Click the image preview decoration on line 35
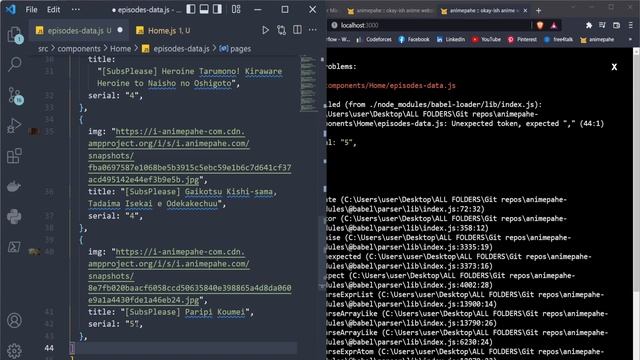Screen dimensions: 640x360 tap(33, 131)
